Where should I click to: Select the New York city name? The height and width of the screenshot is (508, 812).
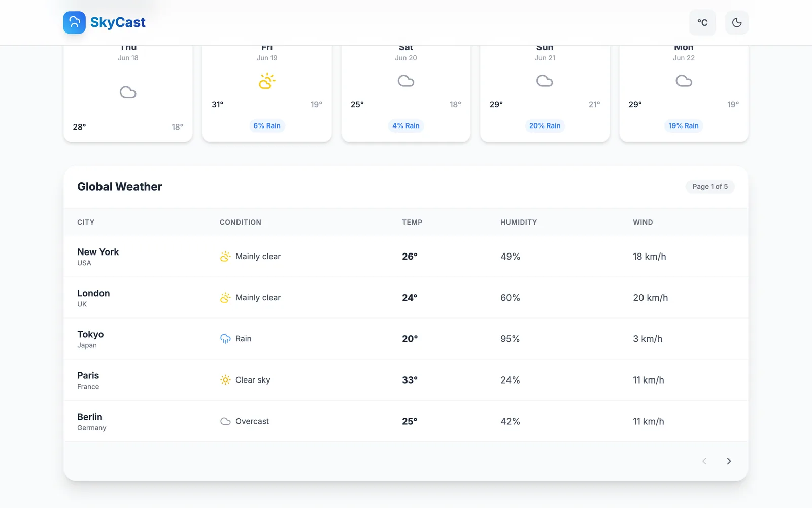pos(98,252)
